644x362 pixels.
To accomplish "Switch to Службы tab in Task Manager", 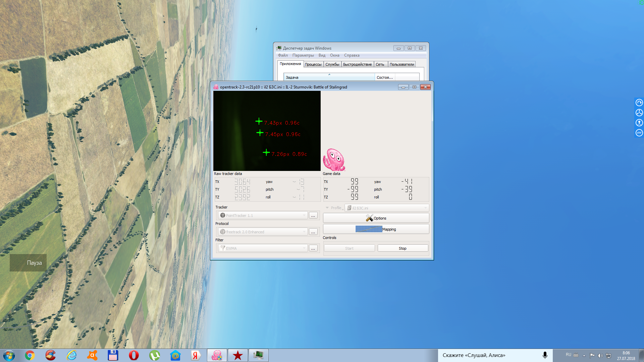I will pyautogui.click(x=332, y=64).
